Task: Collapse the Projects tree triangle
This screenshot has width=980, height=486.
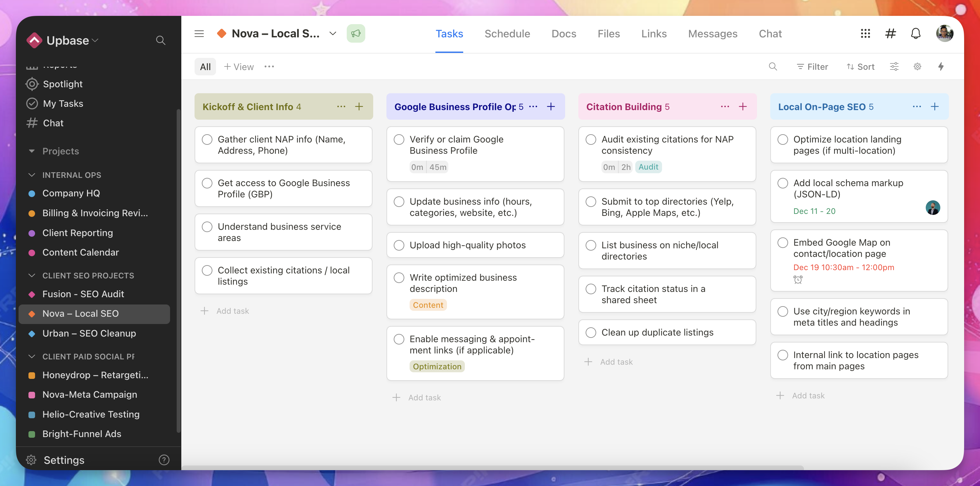Action: [x=31, y=151]
